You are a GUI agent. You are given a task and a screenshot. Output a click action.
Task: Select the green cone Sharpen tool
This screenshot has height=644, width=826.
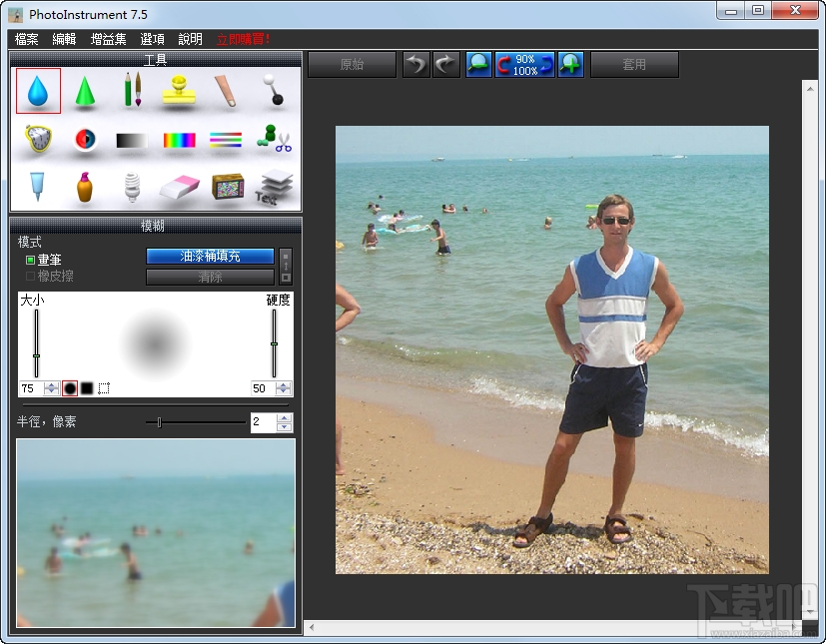85,92
